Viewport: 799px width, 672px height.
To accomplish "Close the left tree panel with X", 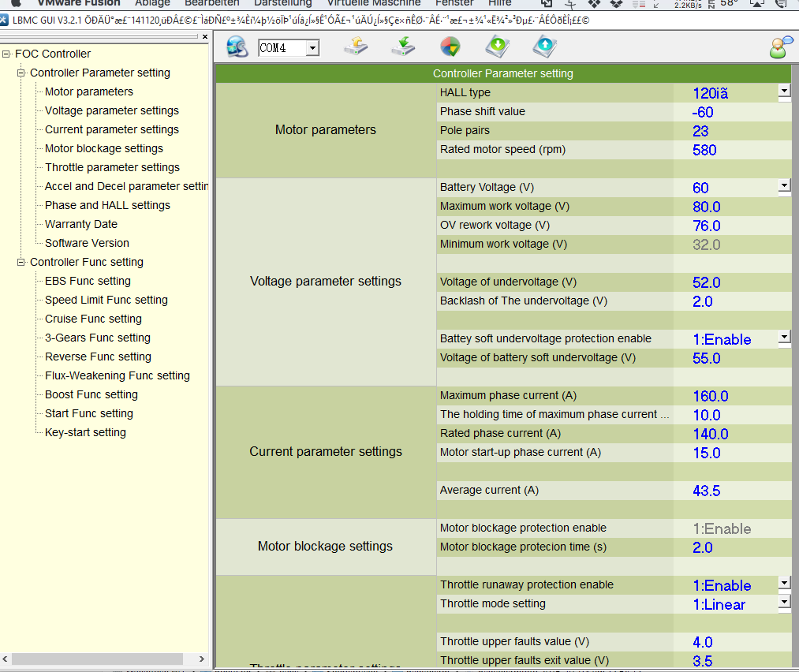I will pos(205,37).
